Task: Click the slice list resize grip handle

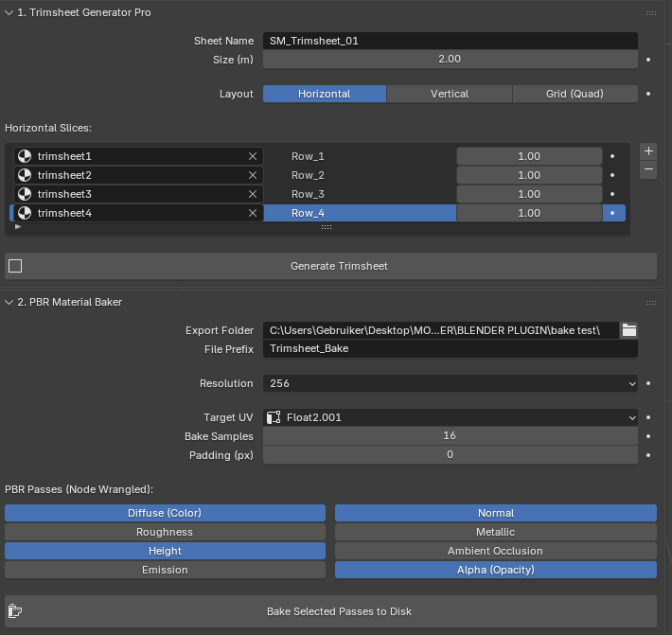Action: coord(327,227)
